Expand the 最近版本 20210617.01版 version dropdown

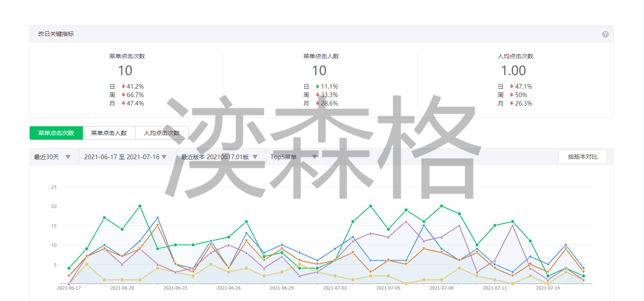coord(219,157)
